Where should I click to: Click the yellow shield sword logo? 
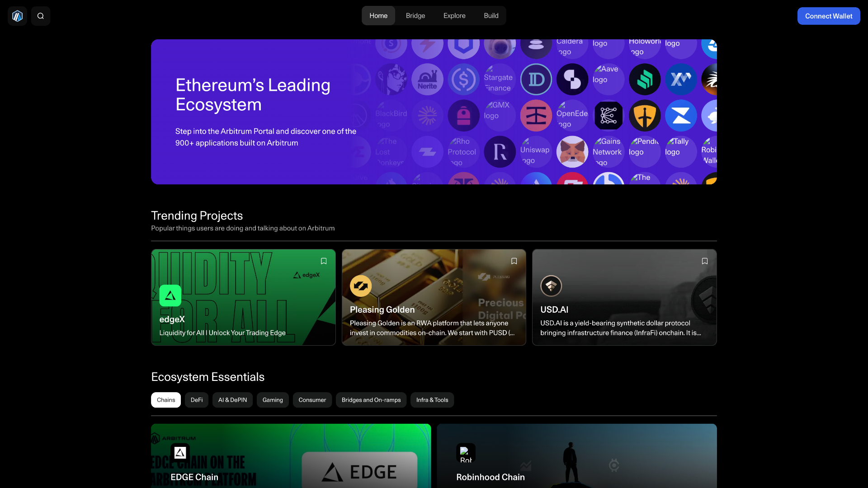click(645, 116)
